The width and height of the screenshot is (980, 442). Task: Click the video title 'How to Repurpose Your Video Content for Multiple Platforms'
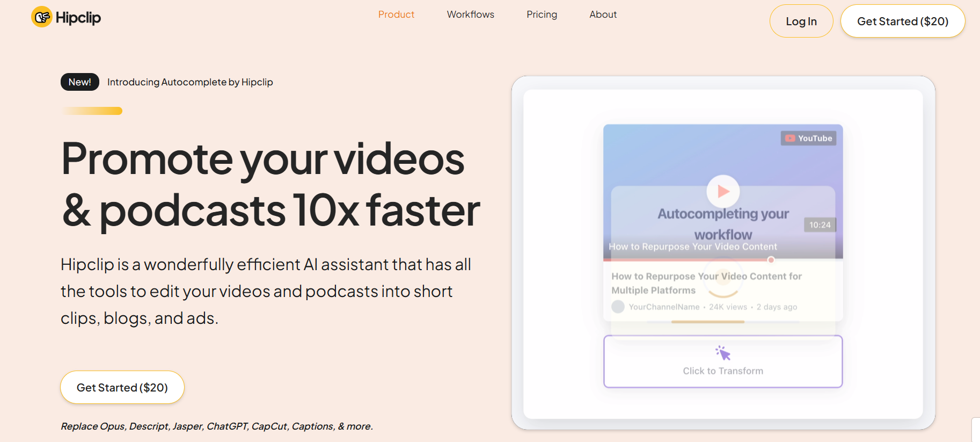point(707,283)
